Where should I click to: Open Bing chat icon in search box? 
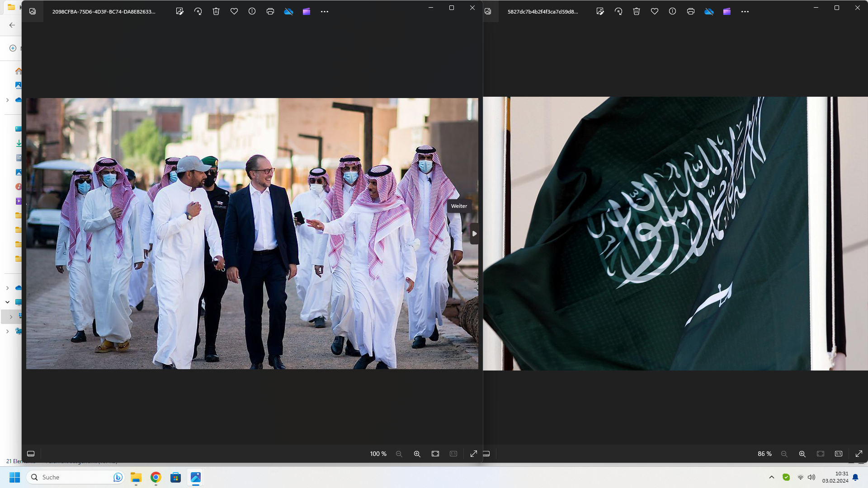click(118, 477)
